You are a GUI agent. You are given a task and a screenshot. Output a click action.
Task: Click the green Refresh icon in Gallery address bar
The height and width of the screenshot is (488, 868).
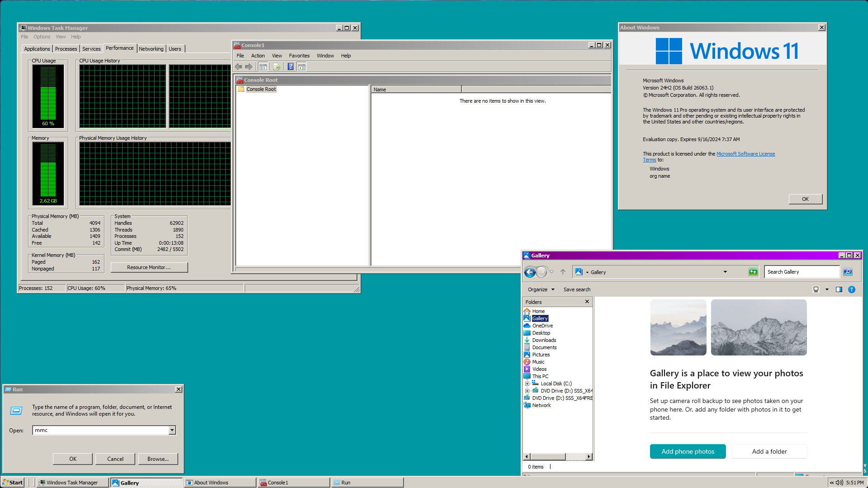[753, 272]
